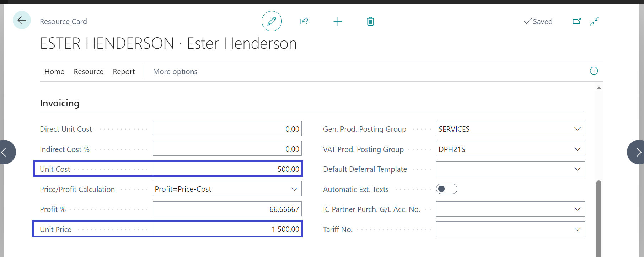Open the info FactBox icon
Viewport: 644px width, 257px height.
[594, 71]
